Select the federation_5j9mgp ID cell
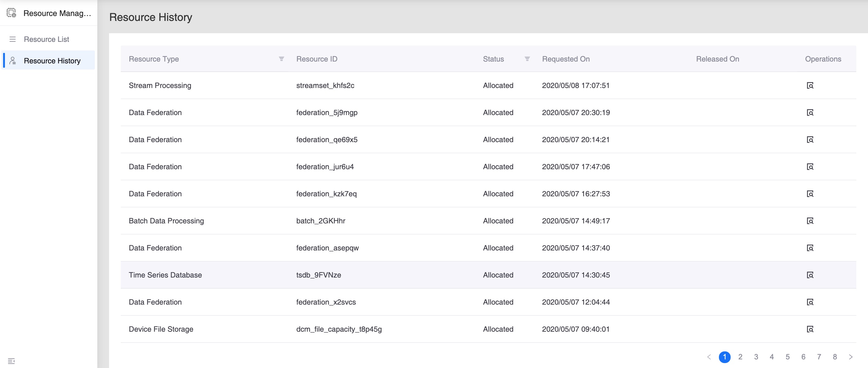This screenshot has width=868, height=368. coord(327,112)
